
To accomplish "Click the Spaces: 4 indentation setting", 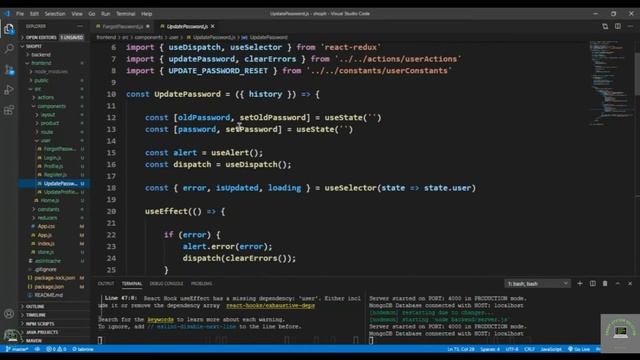I will click(490, 349).
